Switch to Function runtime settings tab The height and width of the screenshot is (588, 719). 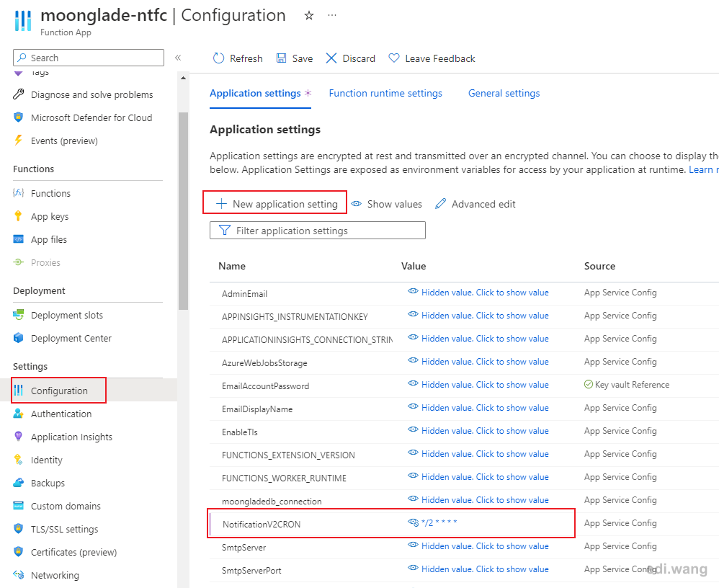point(385,93)
